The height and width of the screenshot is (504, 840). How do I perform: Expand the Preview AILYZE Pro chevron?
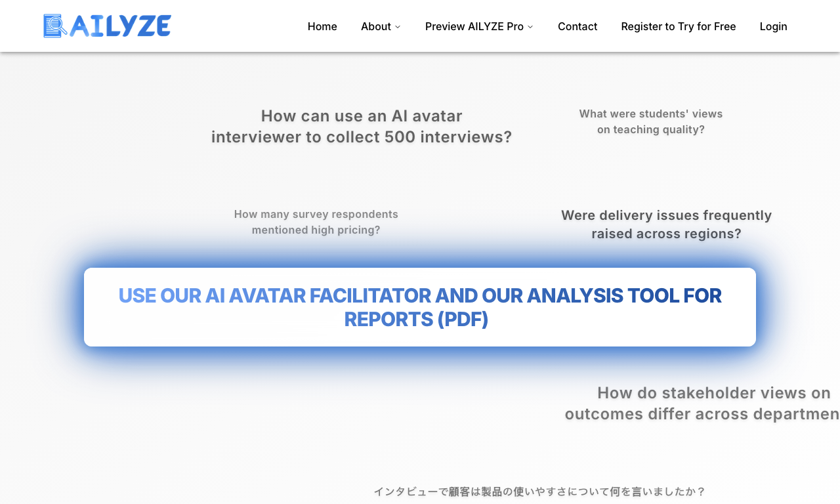[x=530, y=27]
